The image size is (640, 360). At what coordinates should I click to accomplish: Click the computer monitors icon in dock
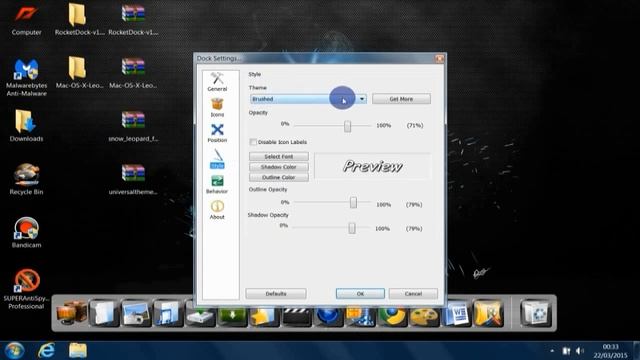pyautogui.click(x=71, y=313)
